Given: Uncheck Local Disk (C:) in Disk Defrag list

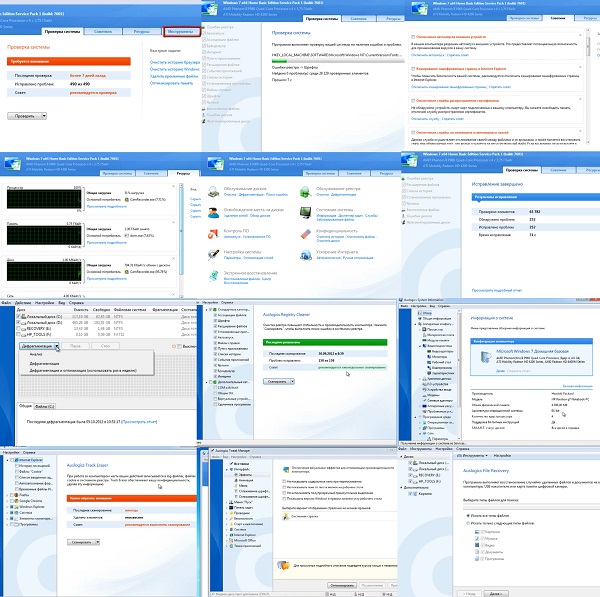Looking at the screenshot, I should [x=18, y=316].
